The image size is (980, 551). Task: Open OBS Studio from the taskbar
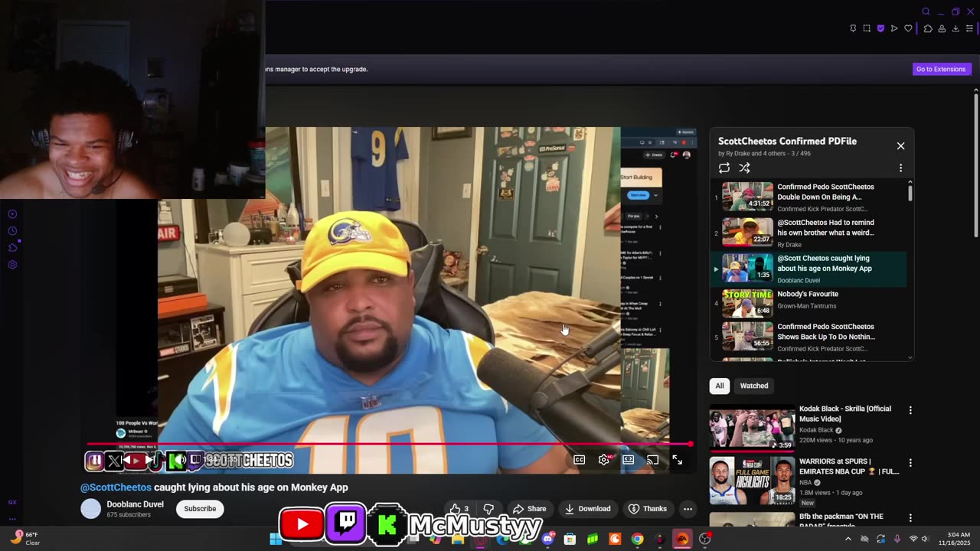(x=705, y=539)
